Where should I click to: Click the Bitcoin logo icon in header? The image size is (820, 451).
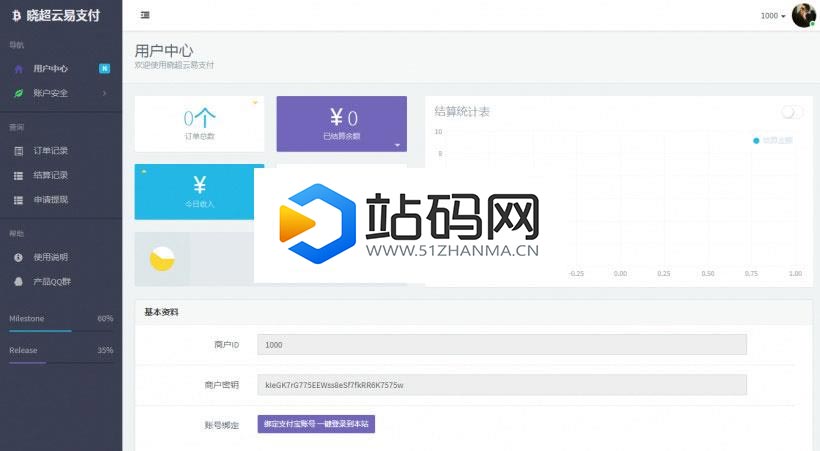pos(17,16)
